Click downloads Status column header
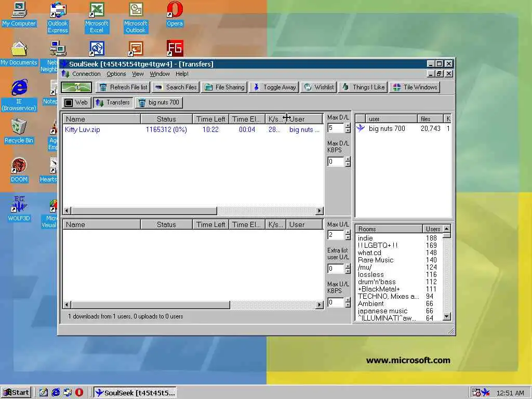Image resolution: width=532 pixels, height=399 pixels. 167,119
